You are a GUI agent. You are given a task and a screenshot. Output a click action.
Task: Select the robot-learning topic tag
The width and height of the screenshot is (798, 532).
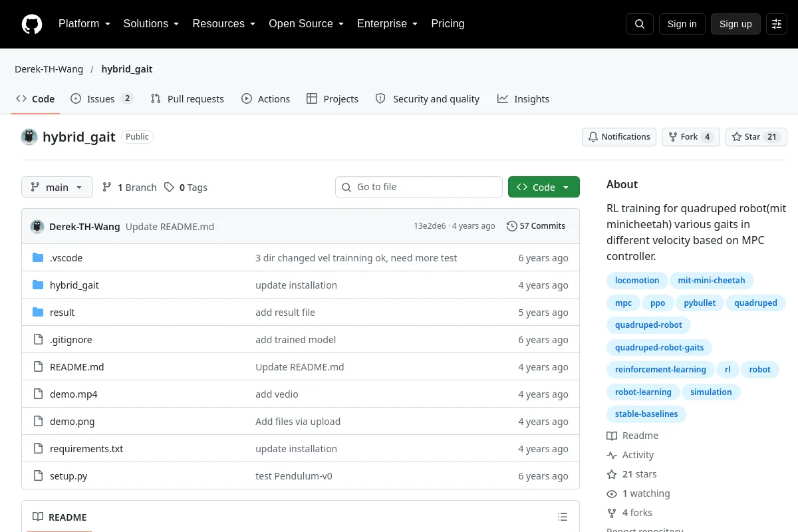click(x=643, y=392)
